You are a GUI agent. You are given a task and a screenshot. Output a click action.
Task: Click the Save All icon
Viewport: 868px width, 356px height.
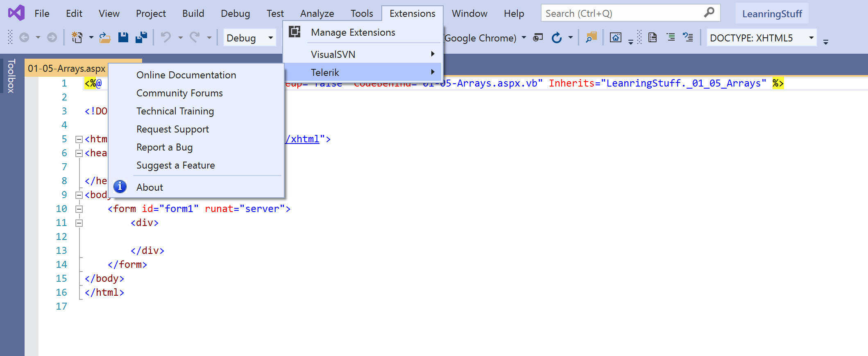tap(141, 38)
